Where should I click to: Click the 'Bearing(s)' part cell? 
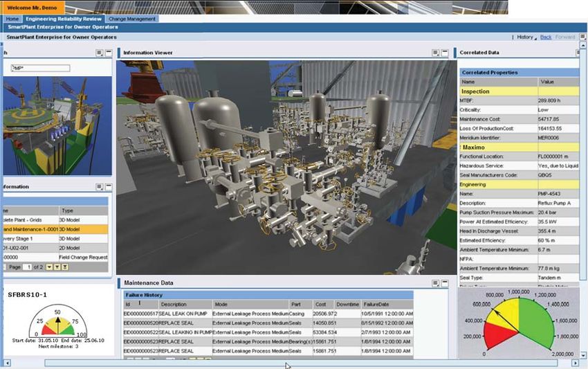click(x=301, y=342)
